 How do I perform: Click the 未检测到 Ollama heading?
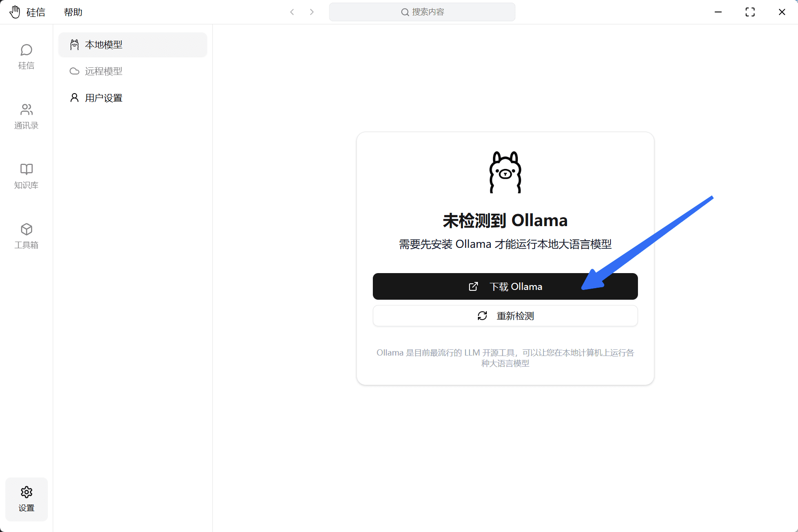[x=505, y=220]
